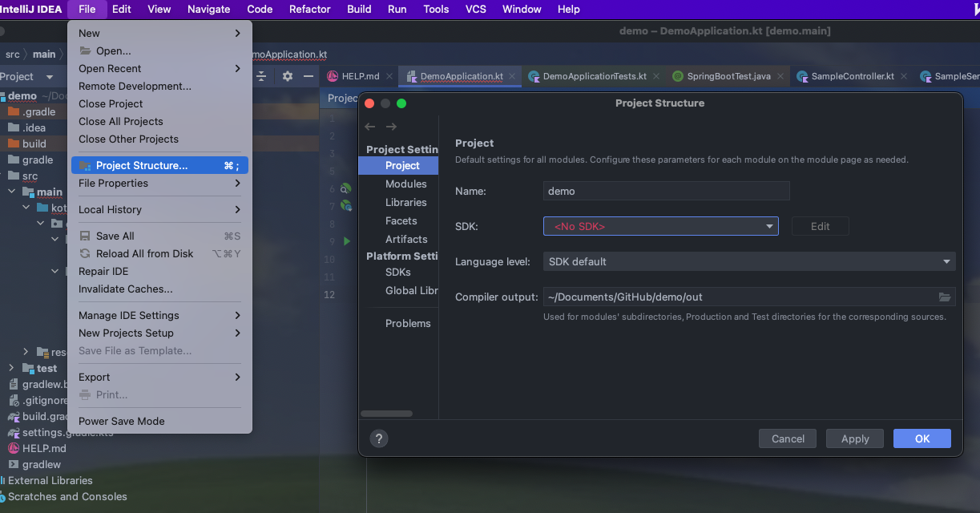
Task: Click the green run gutter icon on line 9
Action: [x=347, y=241]
